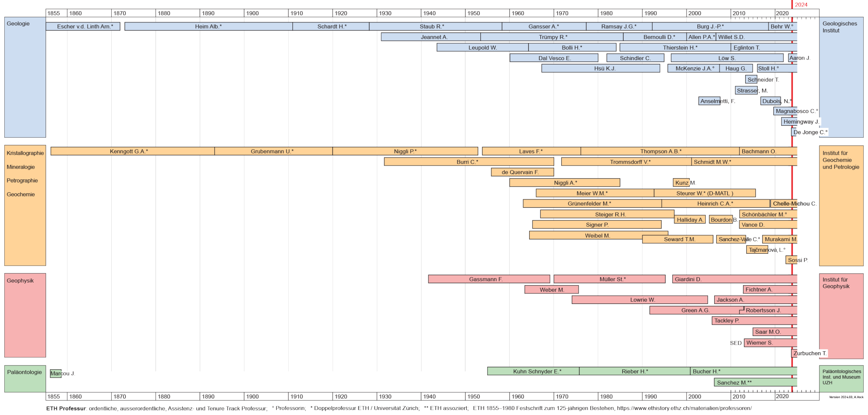Select the Institut für Geochemie und Petrologie box
Image resolution: width=868 pixels, height=415 pixels.
click(x=841, y=205)
